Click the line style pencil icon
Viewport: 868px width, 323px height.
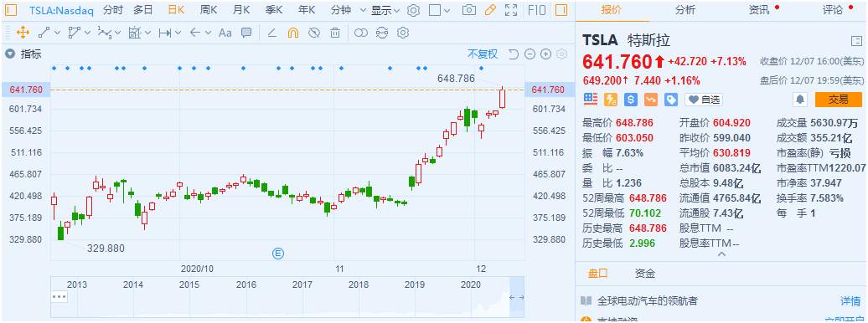(271, 33)
